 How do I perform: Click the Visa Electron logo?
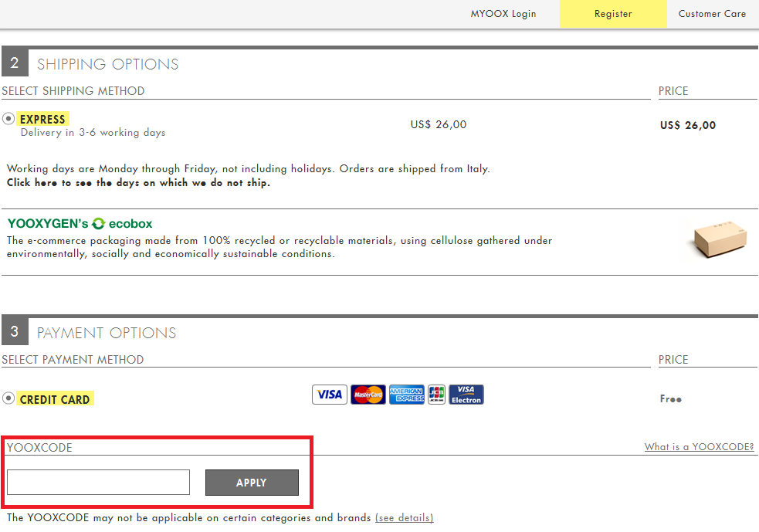click(x=466, y=395)
